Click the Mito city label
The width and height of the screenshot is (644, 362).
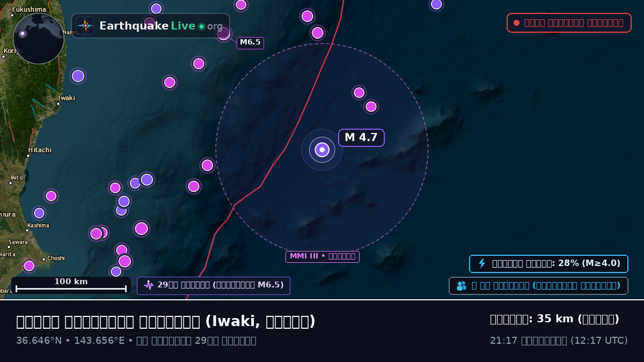17,178
